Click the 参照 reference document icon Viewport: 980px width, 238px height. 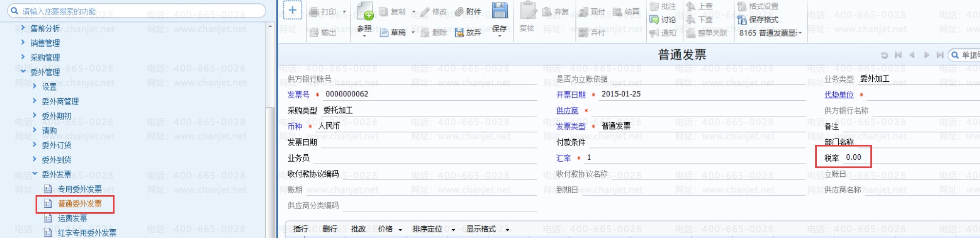tap(365, 12)
